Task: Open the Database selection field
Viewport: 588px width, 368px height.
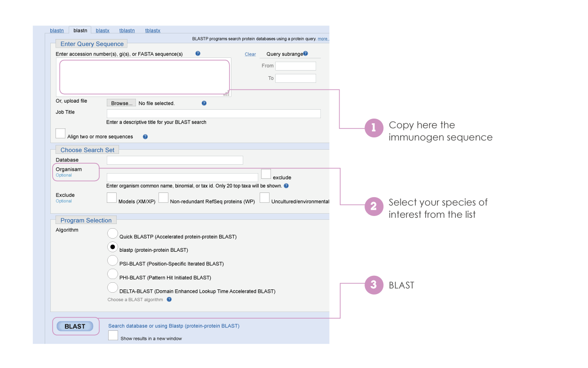Action: (x=175, y=160)
